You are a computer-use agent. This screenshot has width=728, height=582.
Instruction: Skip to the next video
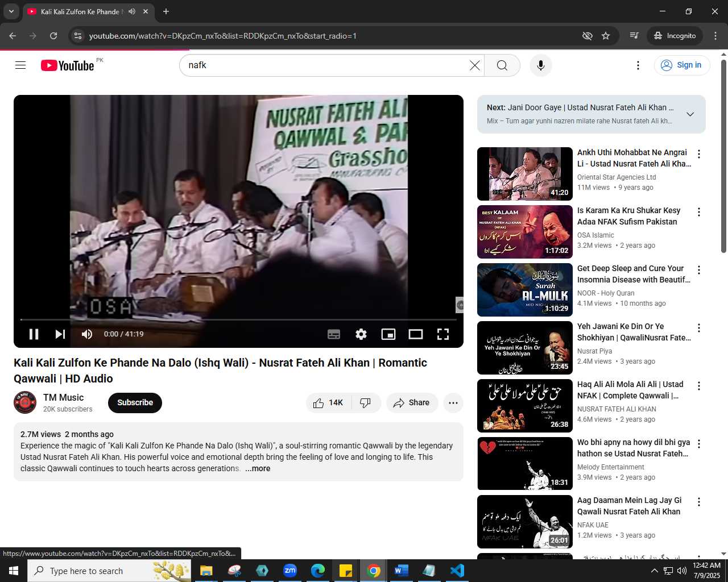60,334
